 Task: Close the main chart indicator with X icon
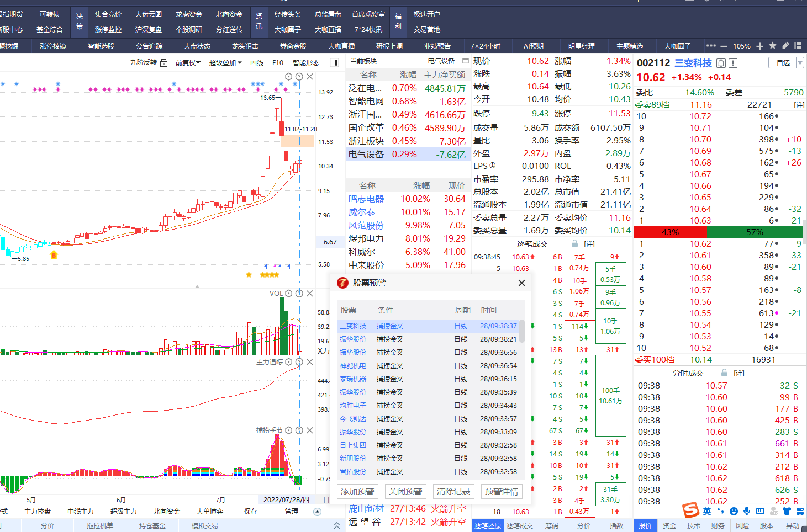(310, 77)
